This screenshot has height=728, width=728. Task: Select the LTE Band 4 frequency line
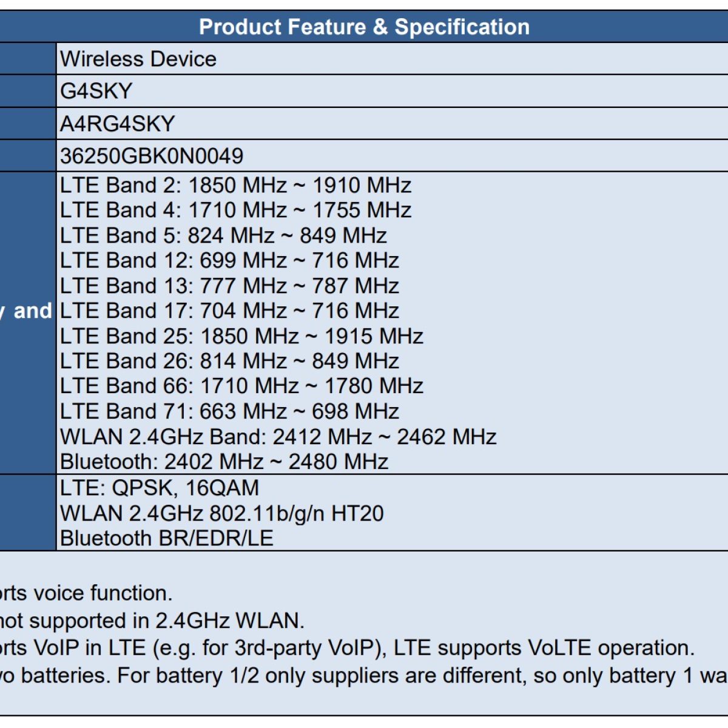click(x=235, y=210)
